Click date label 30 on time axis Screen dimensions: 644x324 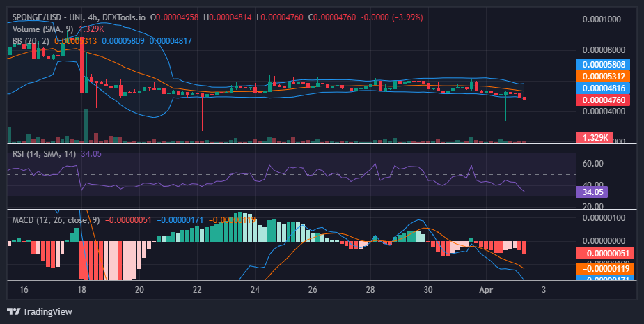[x=428, y=289]
